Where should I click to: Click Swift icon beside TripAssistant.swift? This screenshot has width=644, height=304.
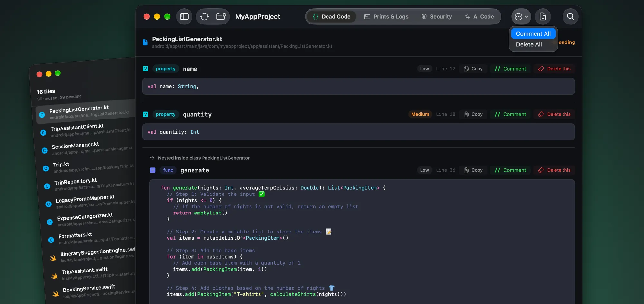click(x=54, y=276)
